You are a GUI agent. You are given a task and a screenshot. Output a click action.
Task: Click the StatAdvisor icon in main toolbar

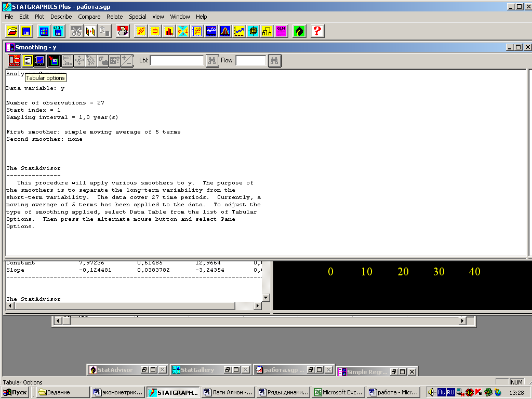299,31
